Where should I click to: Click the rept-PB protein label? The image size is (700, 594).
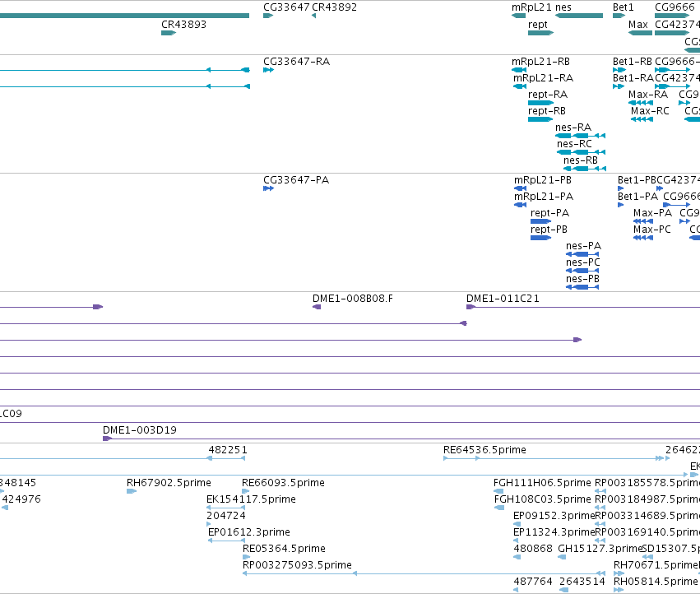(x=549, y=230)
